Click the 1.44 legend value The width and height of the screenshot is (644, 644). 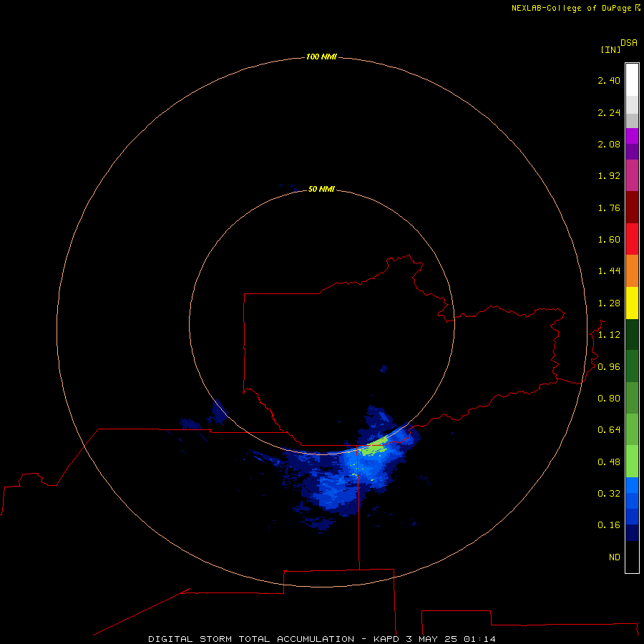[609, 270]
